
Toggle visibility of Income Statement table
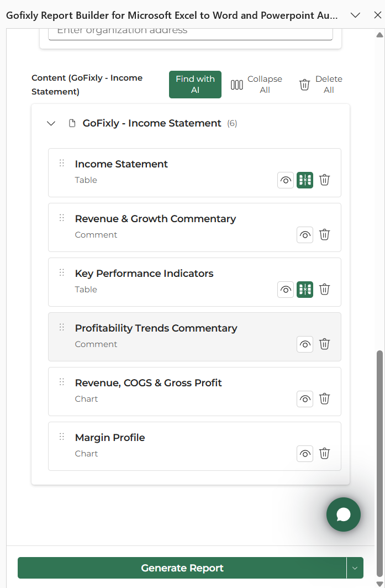point(286,180)
